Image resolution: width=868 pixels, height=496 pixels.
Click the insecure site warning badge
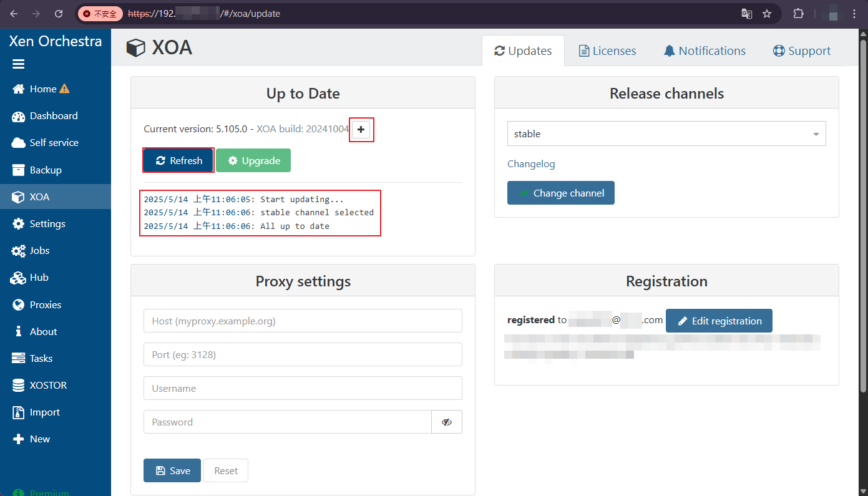(x=100, y=13)
